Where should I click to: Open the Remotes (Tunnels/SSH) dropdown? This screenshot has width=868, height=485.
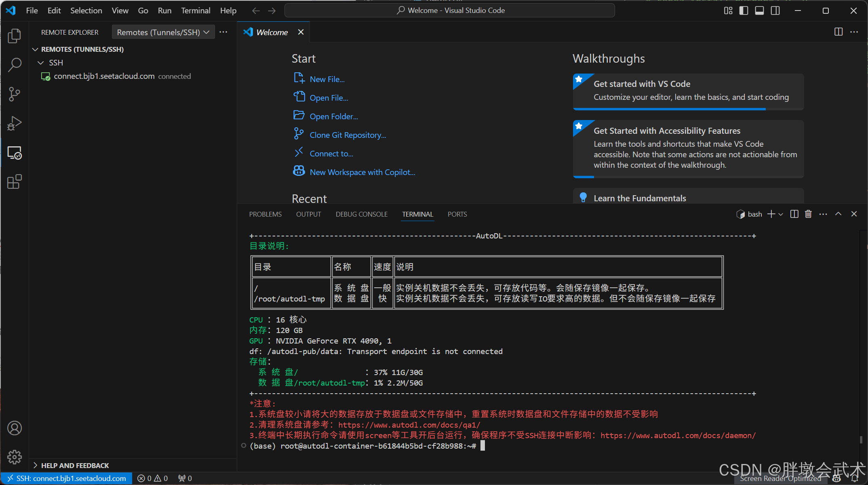(163, 32)
